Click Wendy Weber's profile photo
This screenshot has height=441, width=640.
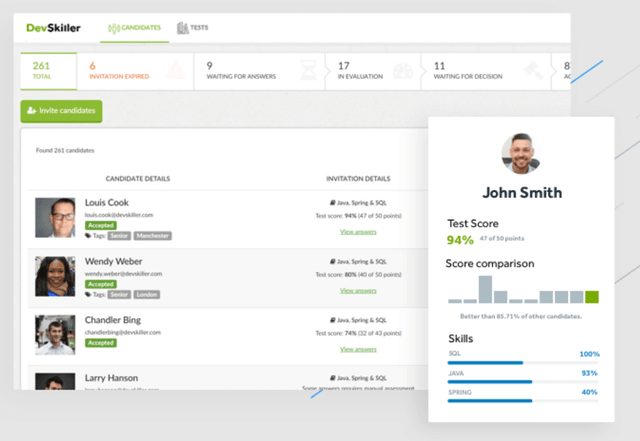point(55,276)
